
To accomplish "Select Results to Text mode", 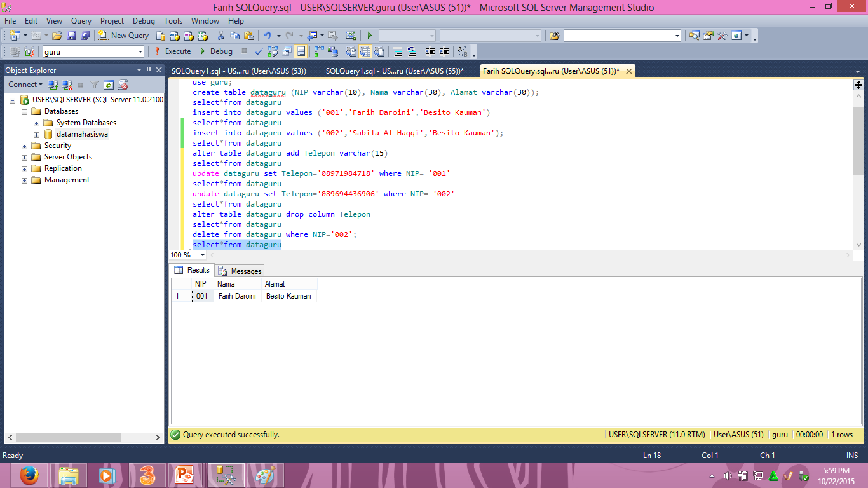I will (x=351, y=51).
